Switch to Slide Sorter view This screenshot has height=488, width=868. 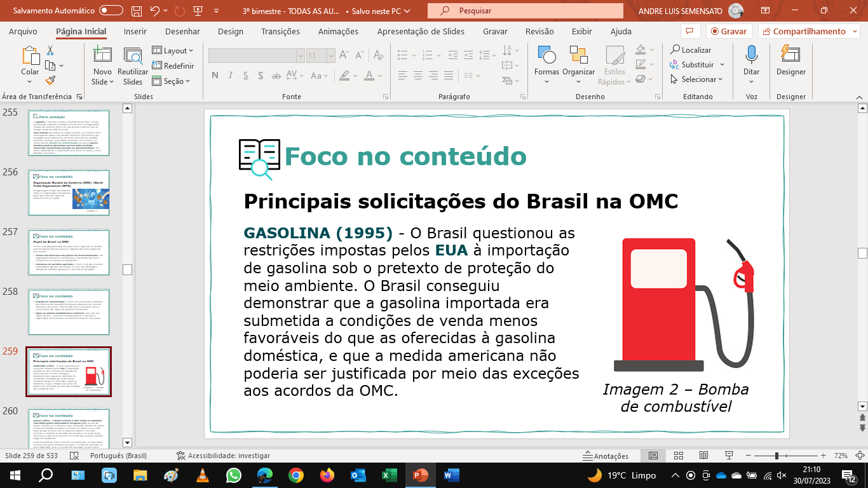click(679, 456)
